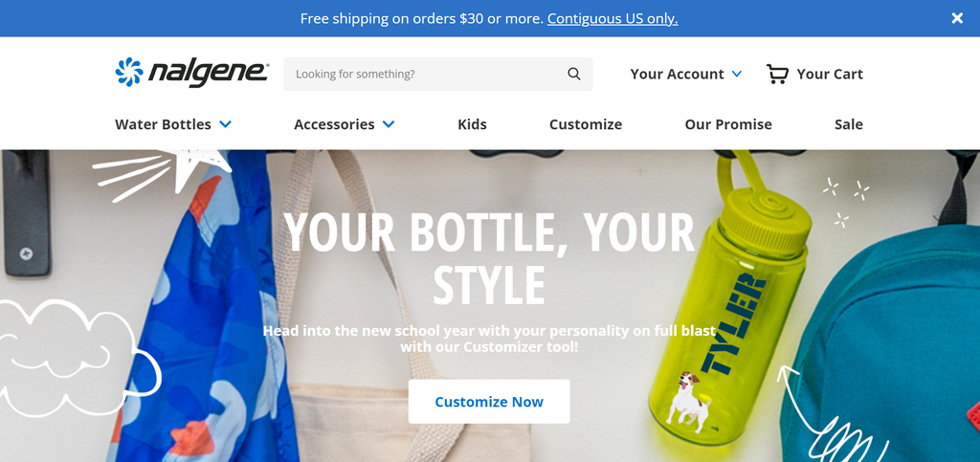The width and height of the screenshot is (980, 462).
Task: Click the Nalgene logo
Action: tap(191, 73)
